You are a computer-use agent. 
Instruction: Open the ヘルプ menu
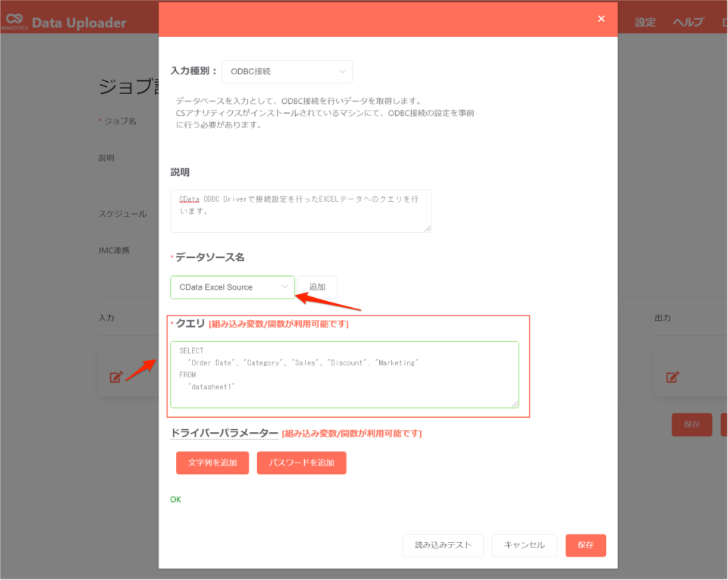687,22
